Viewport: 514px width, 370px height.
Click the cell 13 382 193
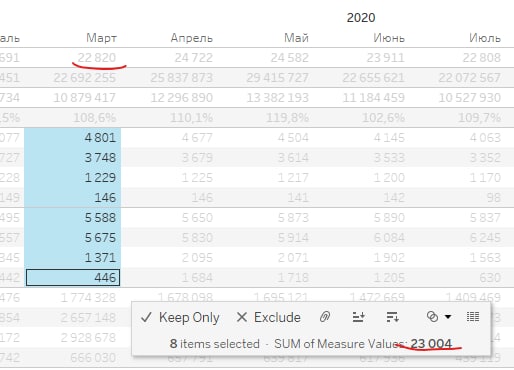[278, 98]
